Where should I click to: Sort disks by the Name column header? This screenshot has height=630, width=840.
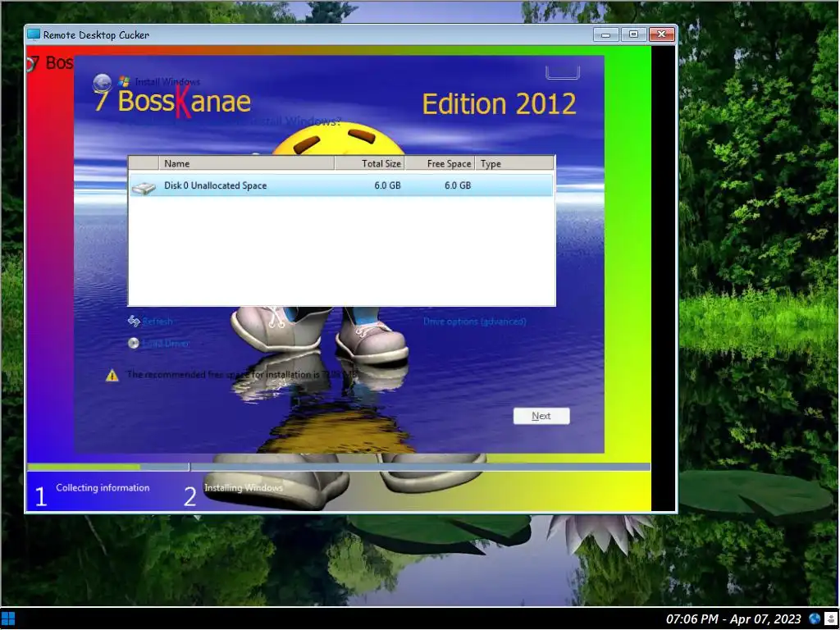click(x=246, y=163)
